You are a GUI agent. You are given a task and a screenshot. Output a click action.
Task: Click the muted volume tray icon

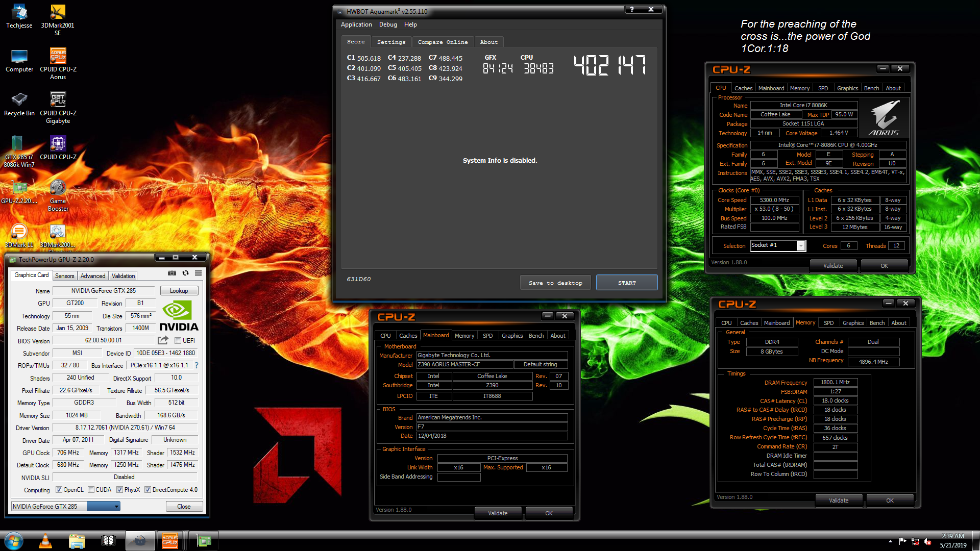[927, 541]
